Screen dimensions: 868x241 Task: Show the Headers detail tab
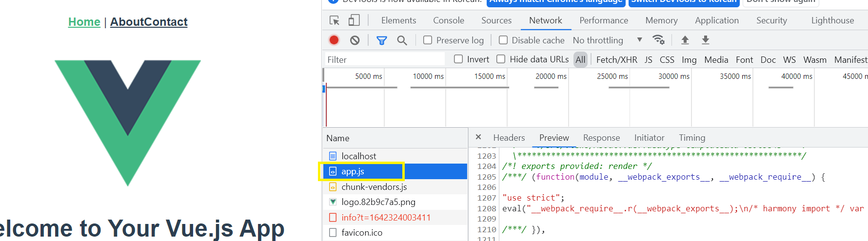point(509,138)
